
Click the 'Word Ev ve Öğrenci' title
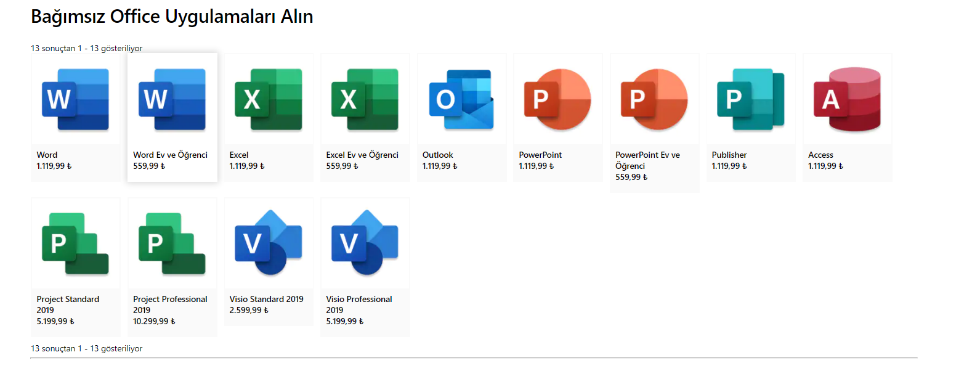coord(170,155)
